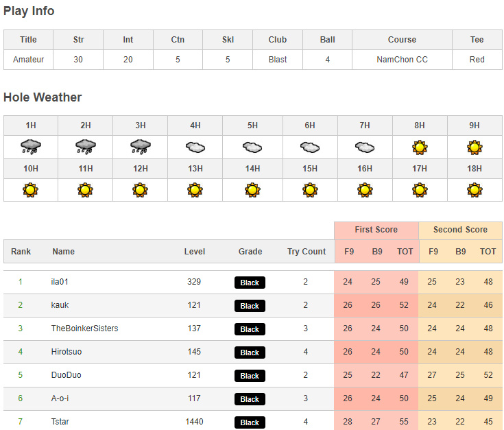
Task: Click the sun icon under 14H
Action: click(252, 190)
